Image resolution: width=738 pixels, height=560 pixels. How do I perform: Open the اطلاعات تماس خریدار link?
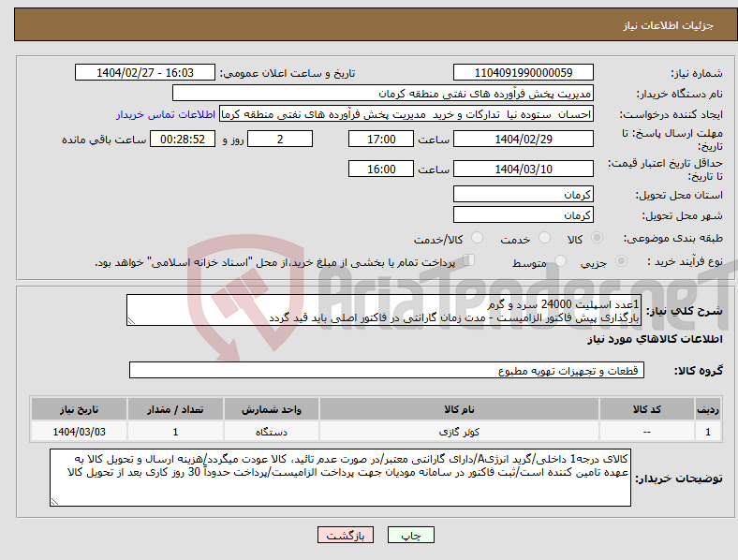[166, 114]
